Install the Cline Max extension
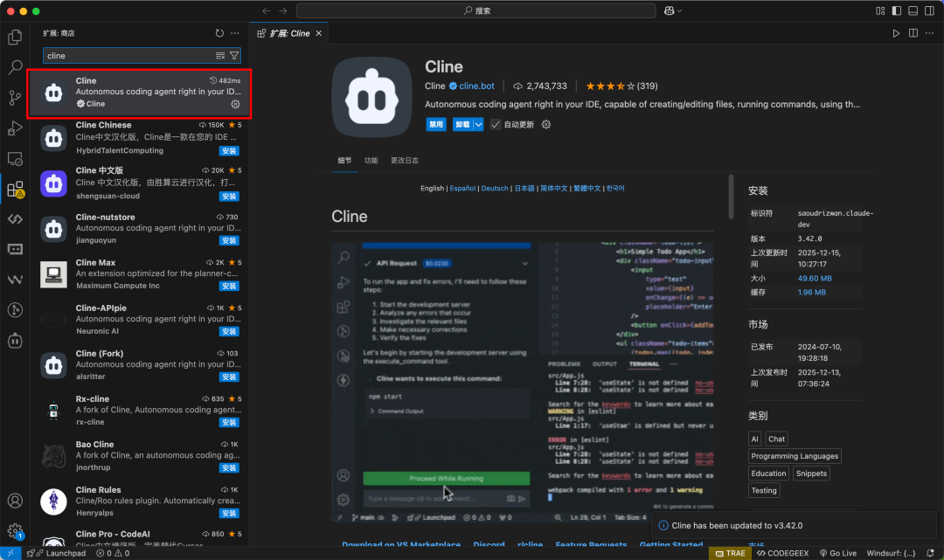The height and width of the screenshot is (560, 944). click(229, 287)
